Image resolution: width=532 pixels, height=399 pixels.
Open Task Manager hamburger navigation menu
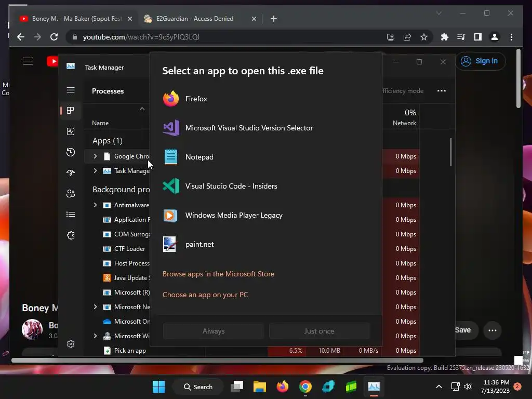tap(71, 90)
